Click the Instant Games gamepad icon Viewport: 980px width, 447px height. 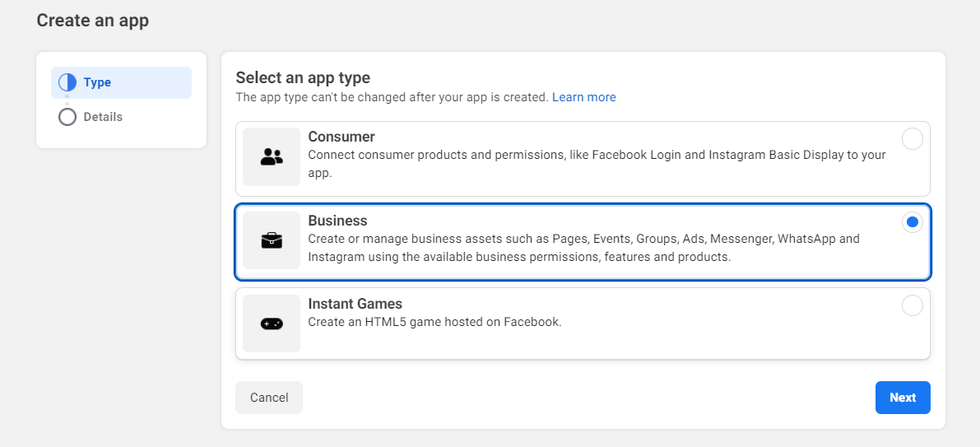coord(272,324)
